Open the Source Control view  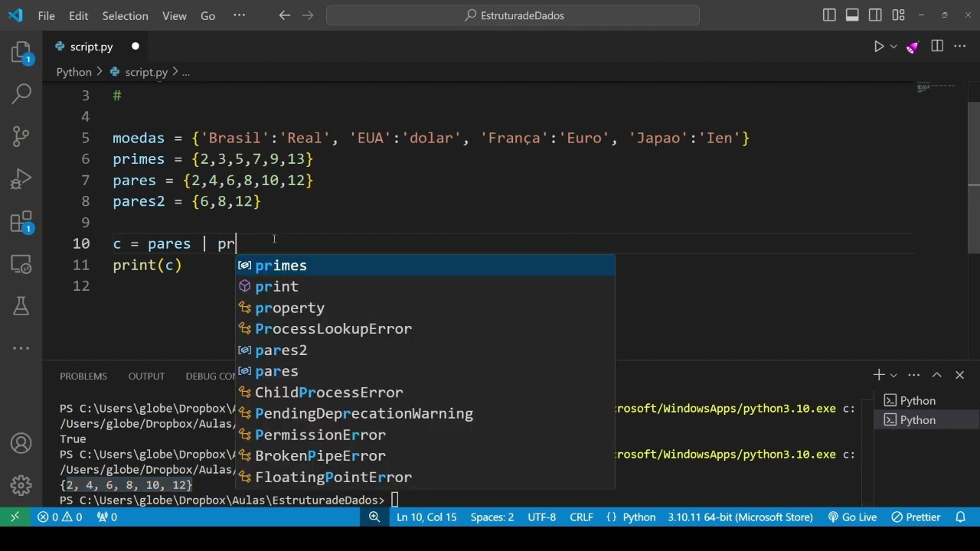tap(21, 136)
